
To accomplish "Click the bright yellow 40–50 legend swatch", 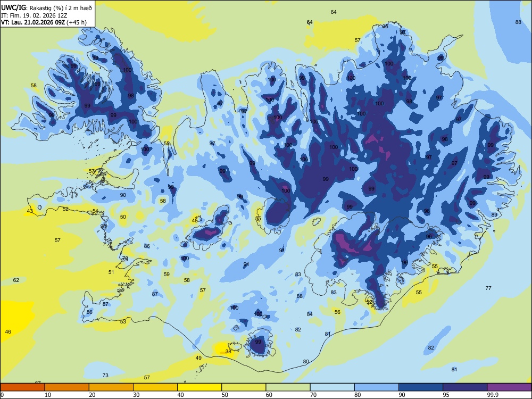I will 199,387.
